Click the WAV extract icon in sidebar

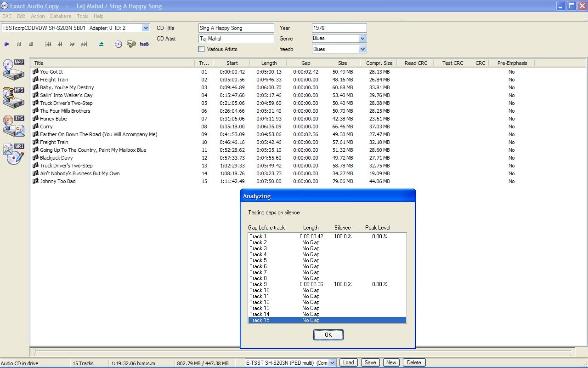coord(13,69)
